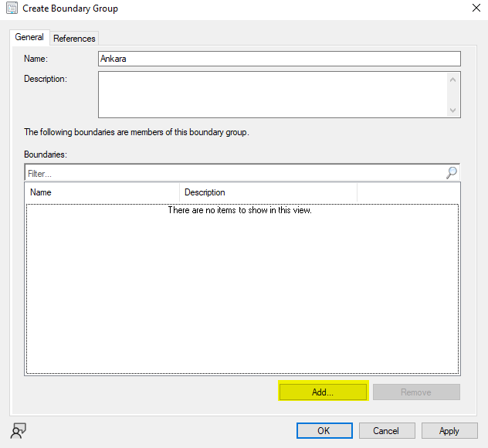488x448 pixels.
Task: Click the greyed-out Remove button
Action: (416, 392)
